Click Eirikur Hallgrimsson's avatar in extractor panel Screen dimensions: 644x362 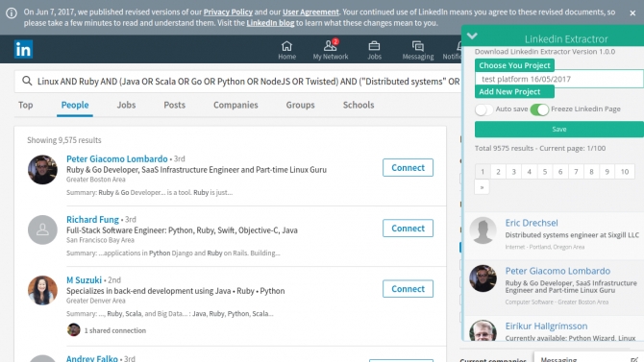[483, 330]
